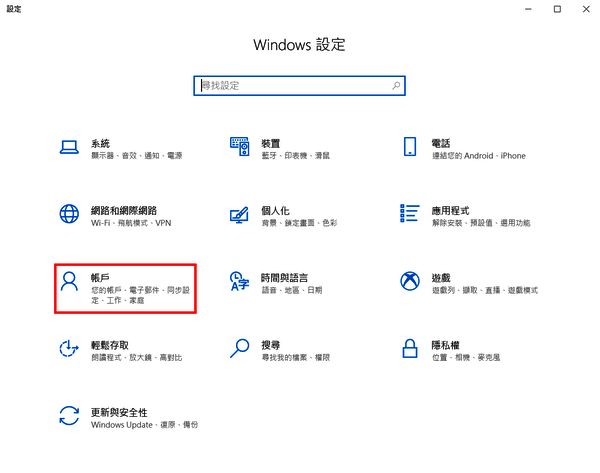Click the '遊戲列、擷取、直播、遊戲模式' description
This screenshot has width=600, height=473.
(x=485, y=290)
